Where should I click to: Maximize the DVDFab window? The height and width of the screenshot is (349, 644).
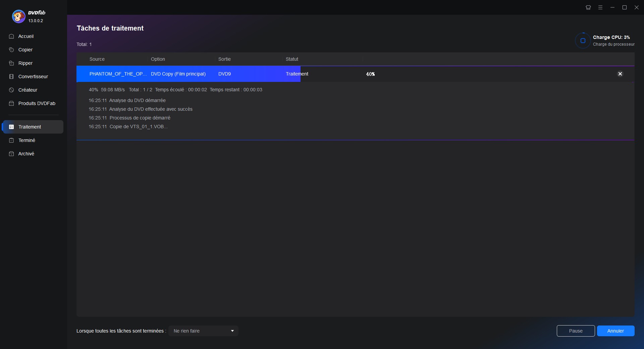coord(625,7)
